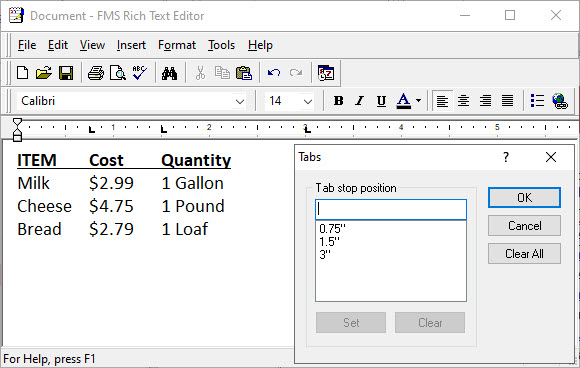Open the Edit menu
Screen dimensions: 580x368
[x=58, y=45]
